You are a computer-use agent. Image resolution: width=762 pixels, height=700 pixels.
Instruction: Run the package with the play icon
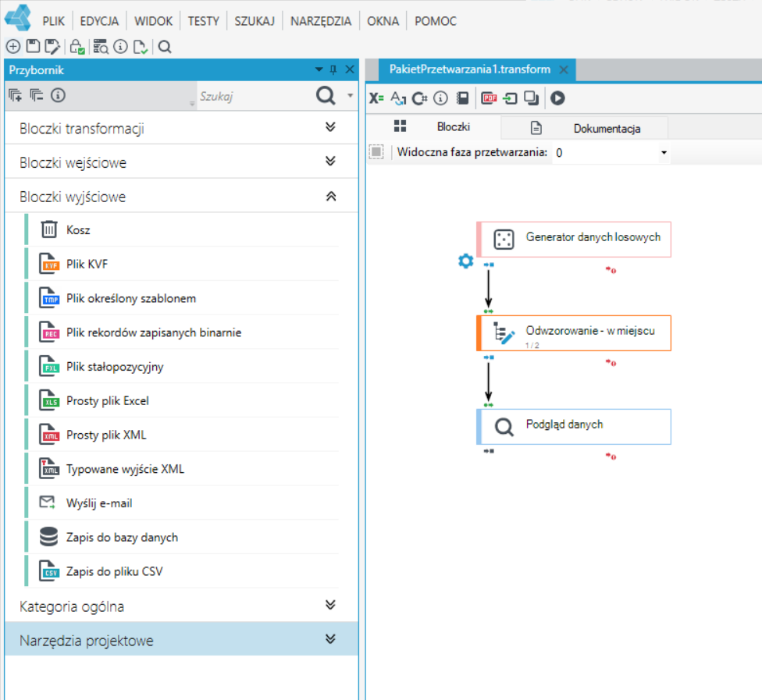click(557, 98)
